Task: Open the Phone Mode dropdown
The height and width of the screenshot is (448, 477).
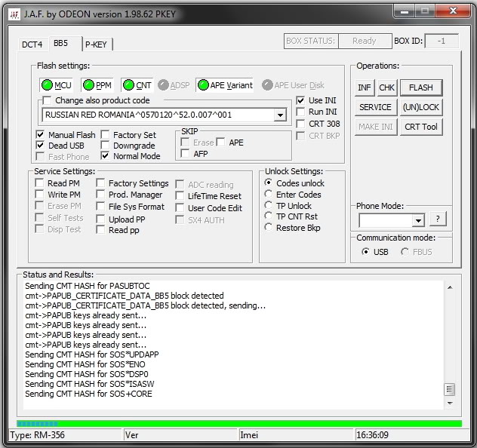Action: (x=418, y=221)
